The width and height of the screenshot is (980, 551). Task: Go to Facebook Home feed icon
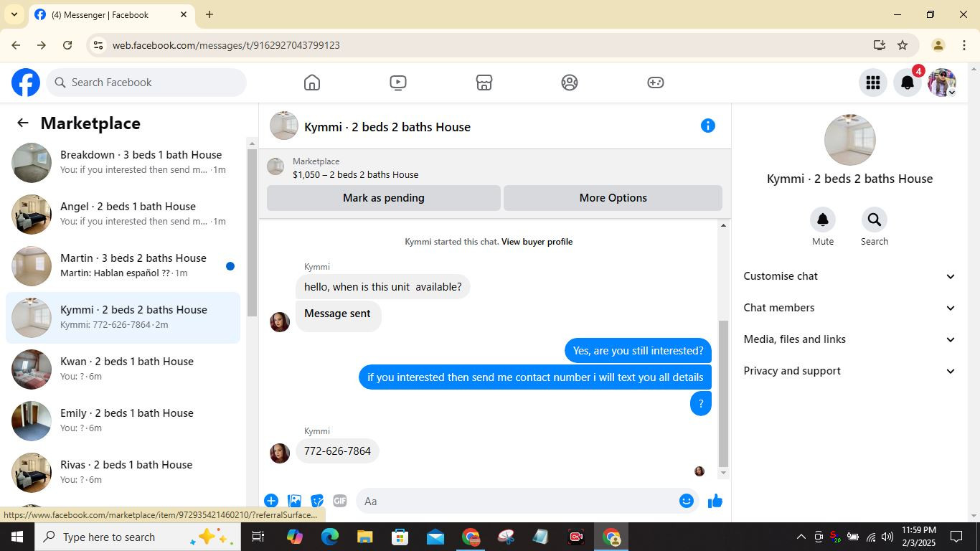pyautogui.click(x=312, y=83)
